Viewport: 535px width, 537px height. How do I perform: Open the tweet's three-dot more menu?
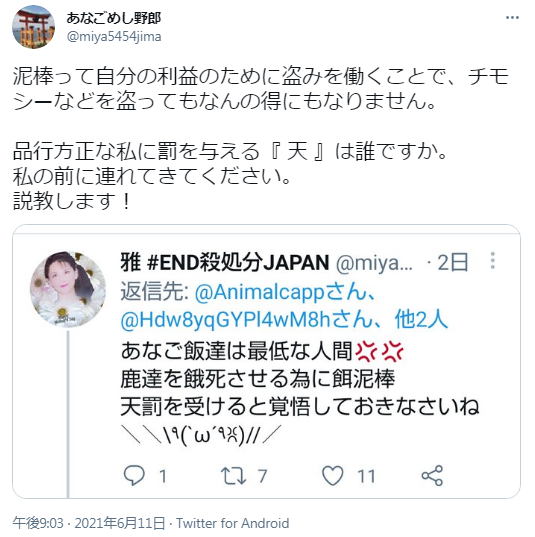click(512, 18)
